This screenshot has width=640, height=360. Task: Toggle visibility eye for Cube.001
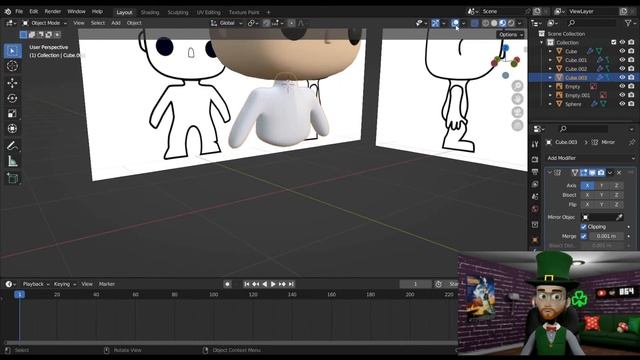point(622,60)
